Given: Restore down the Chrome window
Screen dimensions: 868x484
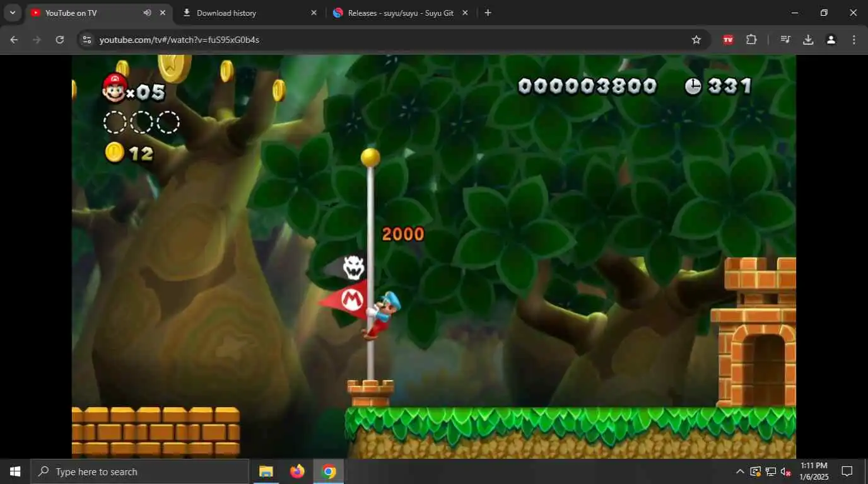Looking at the screenshot, I should tap(824, 13).
